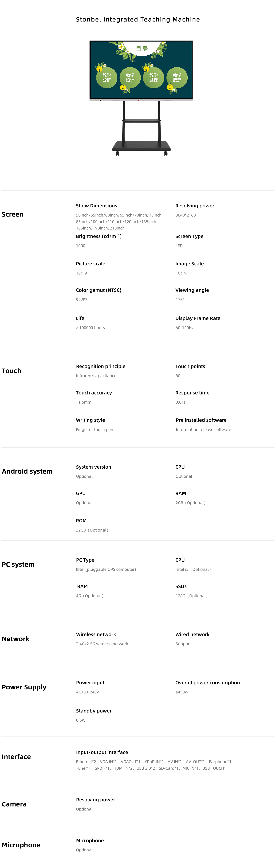Select the third green circle icon on screen
276x868 pixels.
[x=154, y=78]
